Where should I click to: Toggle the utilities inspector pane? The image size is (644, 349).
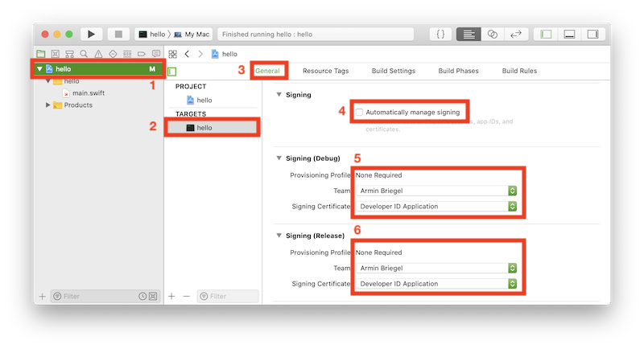(592, 34)
